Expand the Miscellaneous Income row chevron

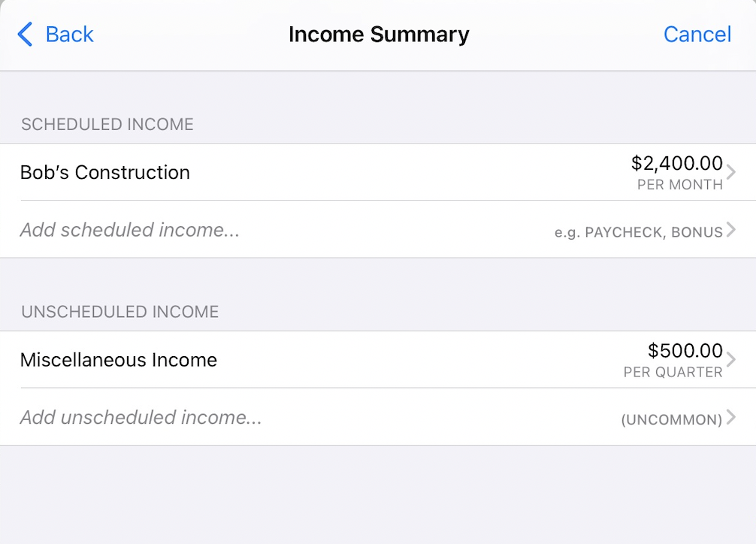pyautogui.click(x=731, y=360)
